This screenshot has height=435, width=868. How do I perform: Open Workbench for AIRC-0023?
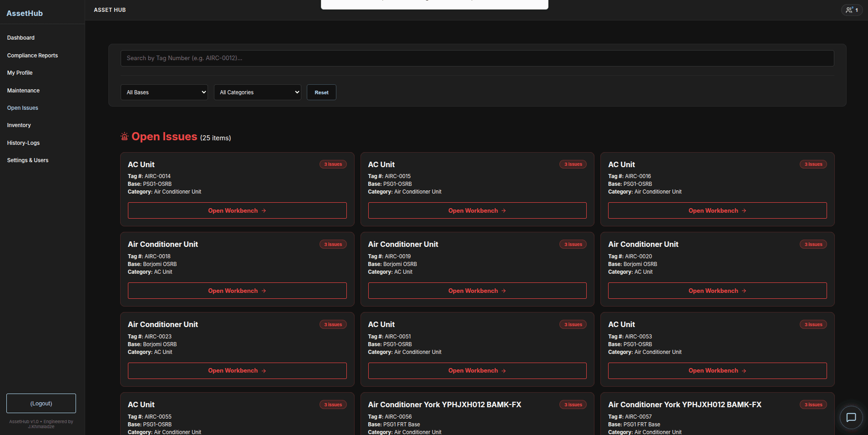[237, 371]
